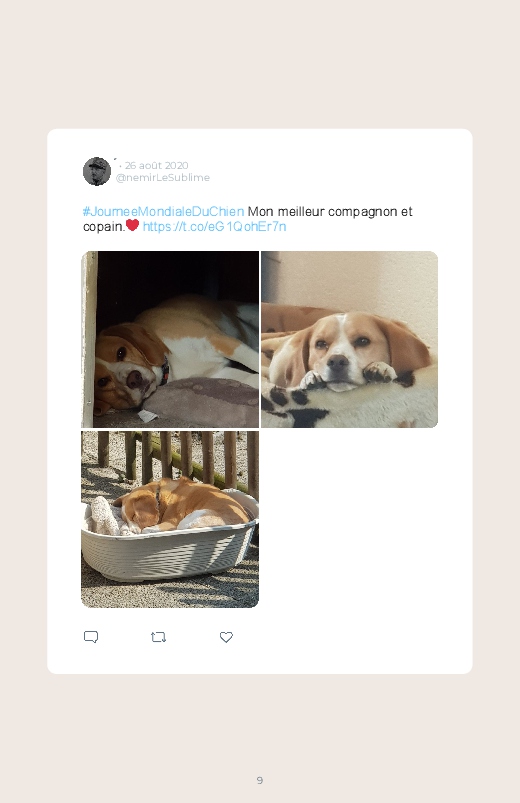Screen dimensions: 520x803
Task: Open photo of dog lying in doghouse
Action: (x=170, y=339)
